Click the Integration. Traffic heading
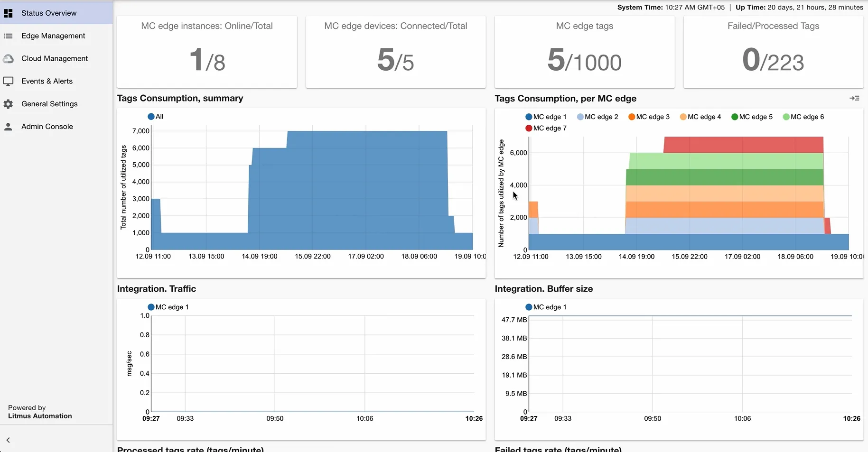The height and width of the screenshot is (452, 868). point(157,289)
